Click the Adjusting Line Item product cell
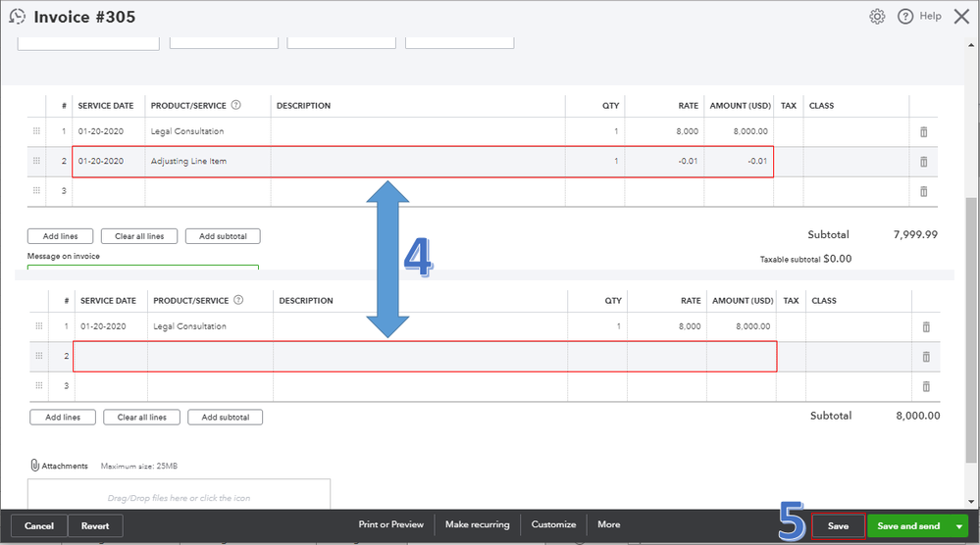This screenshot has width=980, height=545. pos(208,161)
